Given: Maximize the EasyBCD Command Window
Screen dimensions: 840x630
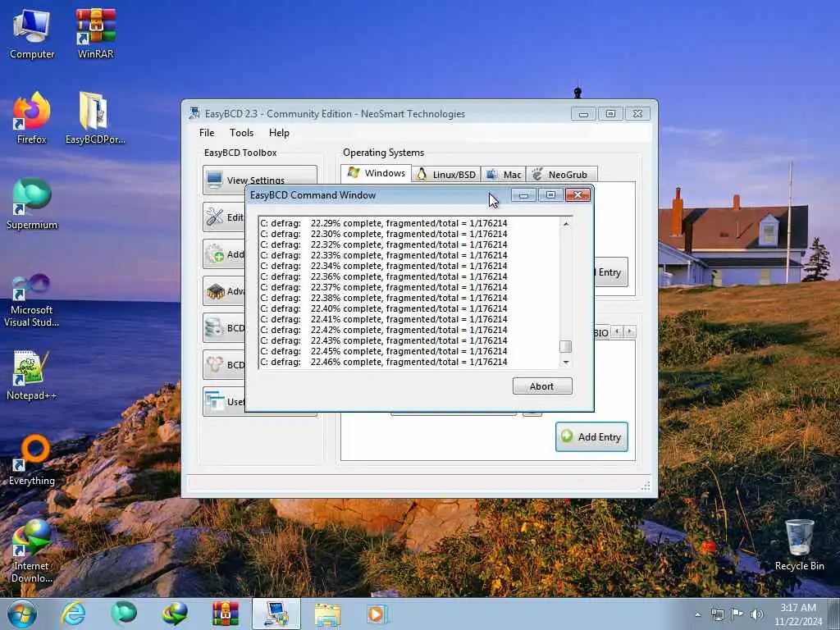Looking at the screenshot, I should [x=550, y=195].
